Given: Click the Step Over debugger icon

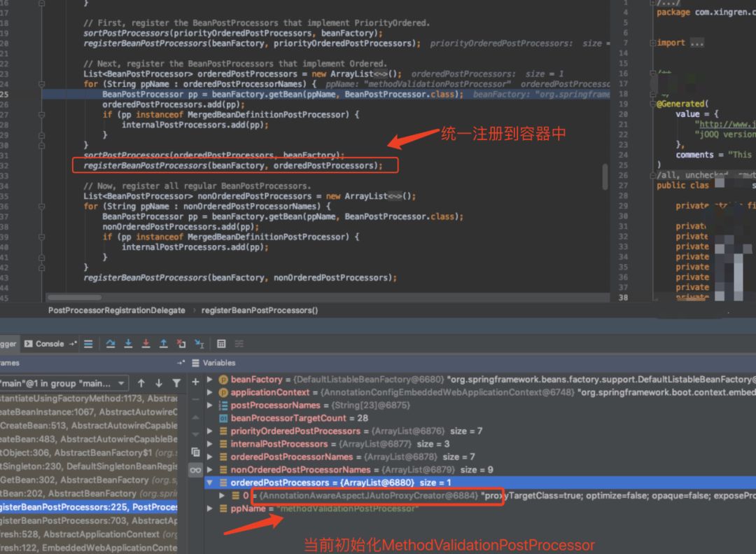Looking at the screenshot, I should (x=111, y=344).
